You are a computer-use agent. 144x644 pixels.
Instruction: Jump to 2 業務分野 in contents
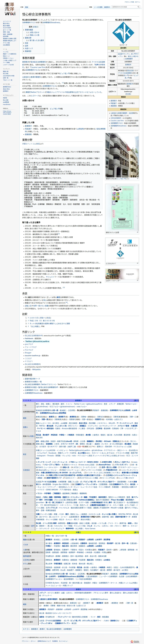[27, 38]
